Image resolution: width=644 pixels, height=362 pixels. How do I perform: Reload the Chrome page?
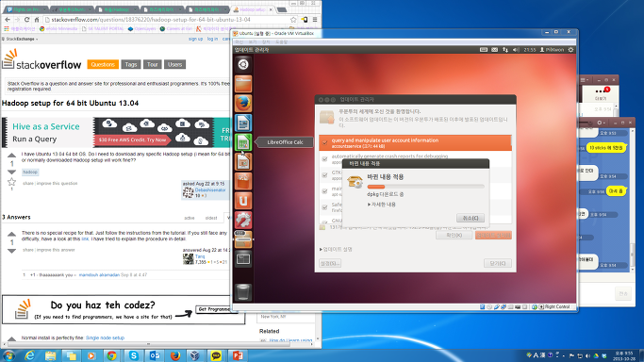(x=26, y=20)
